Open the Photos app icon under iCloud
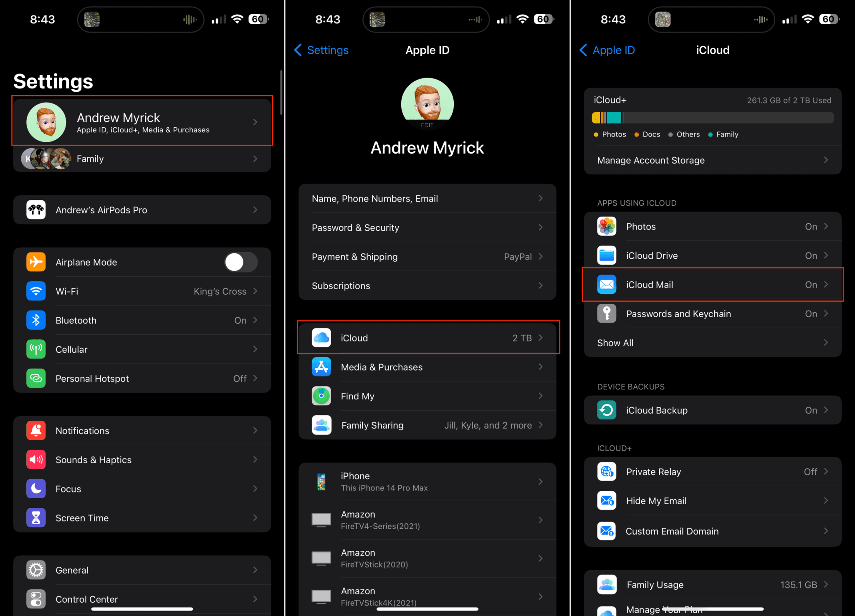 pos(606,226)
